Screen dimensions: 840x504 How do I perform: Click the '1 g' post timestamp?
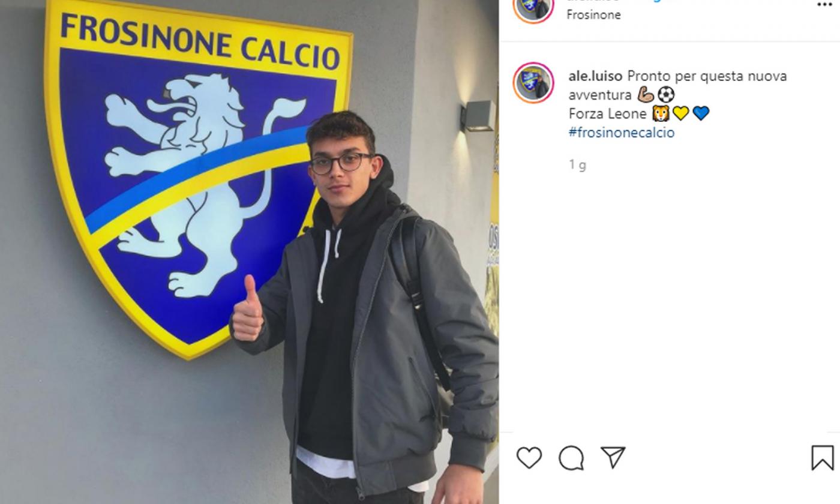[x=577, y=165]
